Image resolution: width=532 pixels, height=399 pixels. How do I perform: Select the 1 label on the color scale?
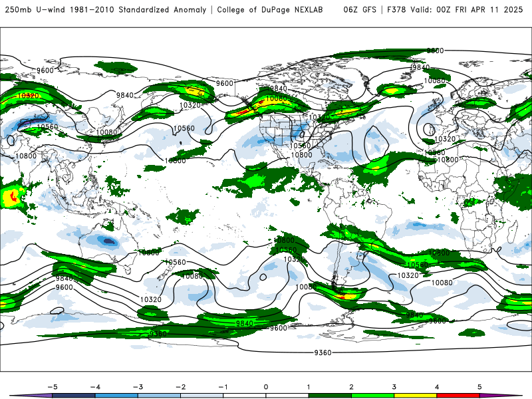[x=309, y=387]
